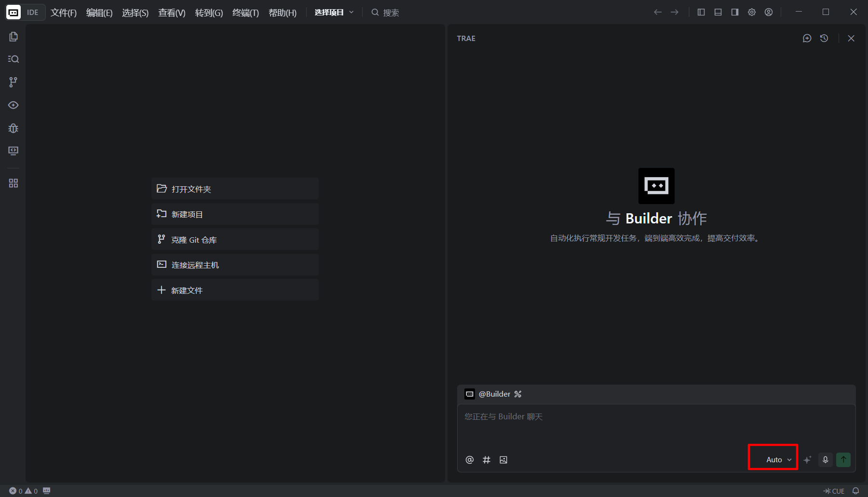Viewport: 868px width, 497px height.
Task: Click the sparkle prompt-optimize icon
Action: click(x=808, y=460)
